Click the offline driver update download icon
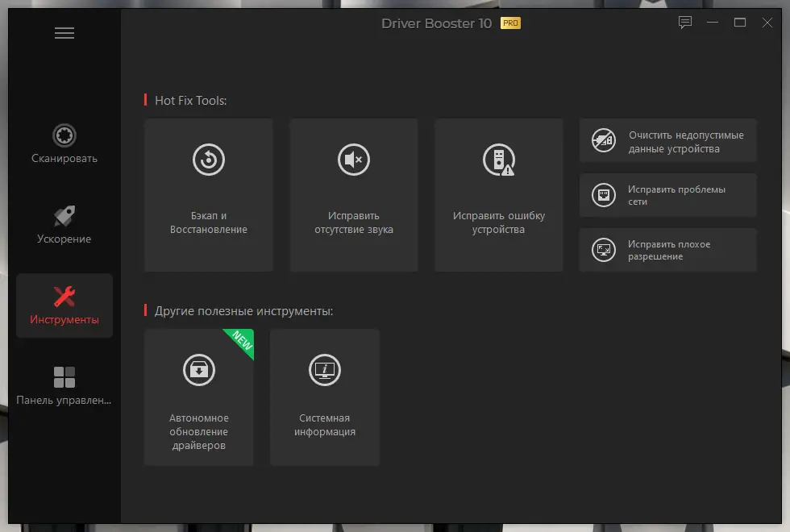This screenshot has width=790, height=532. [198, 370]
